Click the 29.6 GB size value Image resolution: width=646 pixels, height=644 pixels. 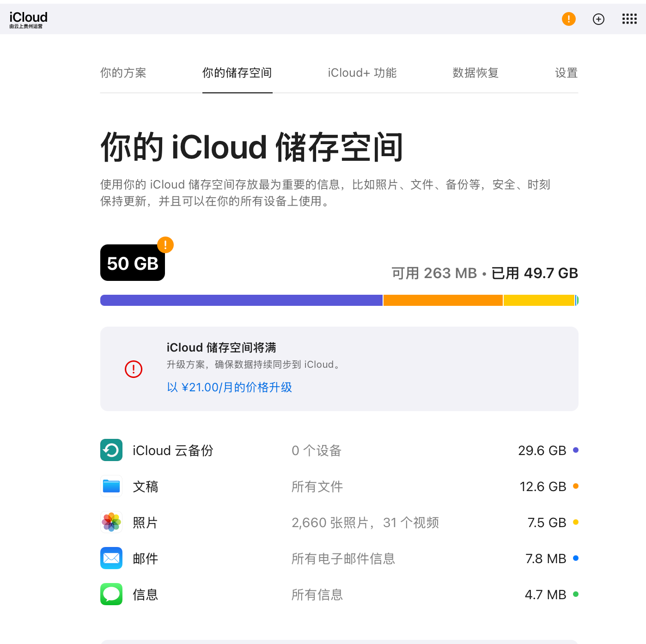542,450
